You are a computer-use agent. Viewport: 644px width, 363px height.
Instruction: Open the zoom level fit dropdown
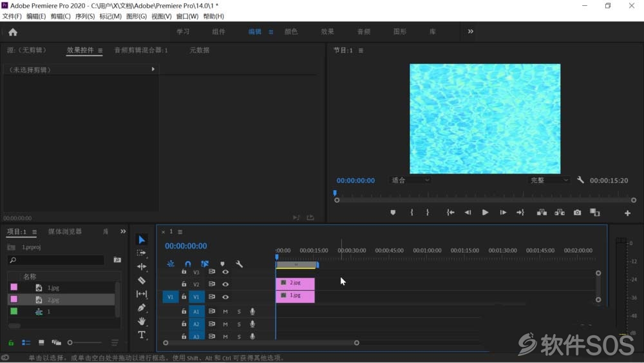tap(410, 180)
